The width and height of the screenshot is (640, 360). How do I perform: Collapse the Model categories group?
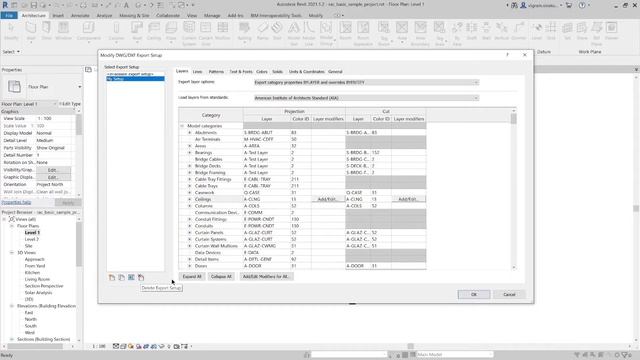(182, 126)
